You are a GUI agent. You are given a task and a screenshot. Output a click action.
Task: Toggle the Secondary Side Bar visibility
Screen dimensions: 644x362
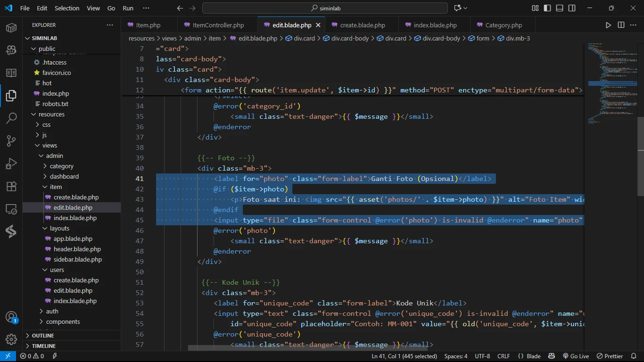coord(572,8)
